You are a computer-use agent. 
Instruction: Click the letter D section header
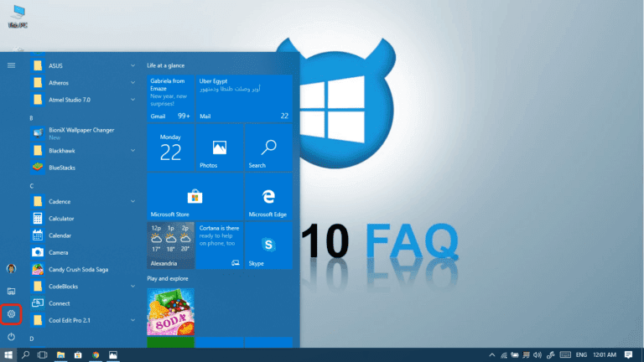coord(32,339)
